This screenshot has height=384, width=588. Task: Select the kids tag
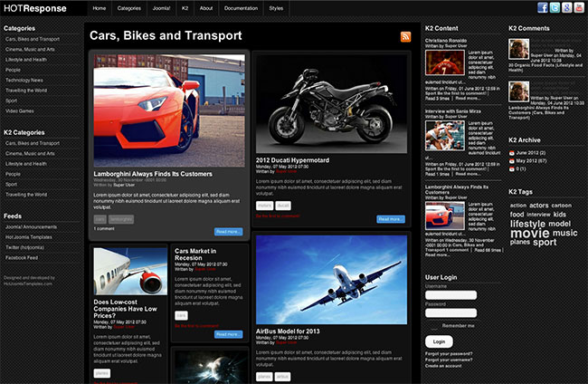click(560, 215)
